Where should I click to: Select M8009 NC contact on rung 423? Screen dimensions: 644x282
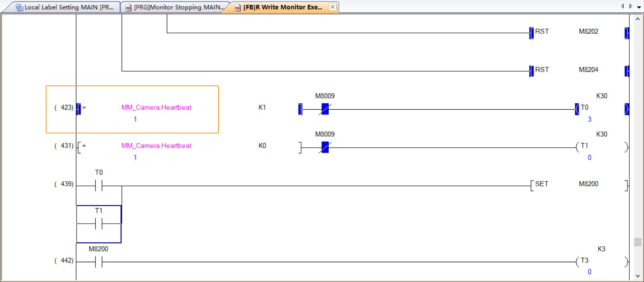tap(325, 109)
